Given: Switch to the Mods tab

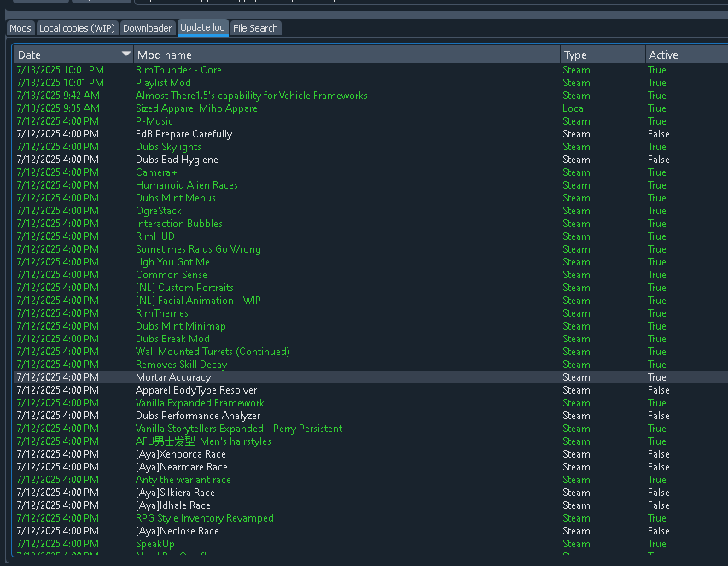Looking at the screenshot, I should pos(20,28).
